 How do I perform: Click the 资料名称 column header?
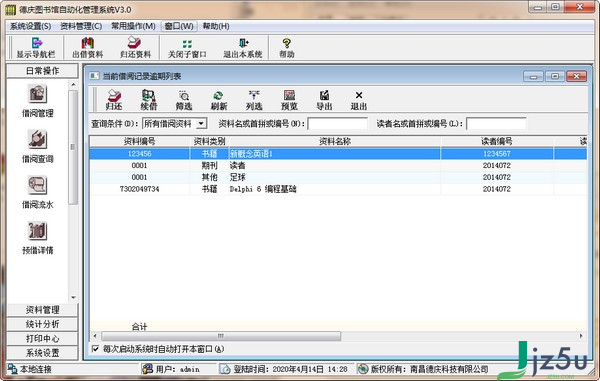pyautogui.click(x=334, y=141)
